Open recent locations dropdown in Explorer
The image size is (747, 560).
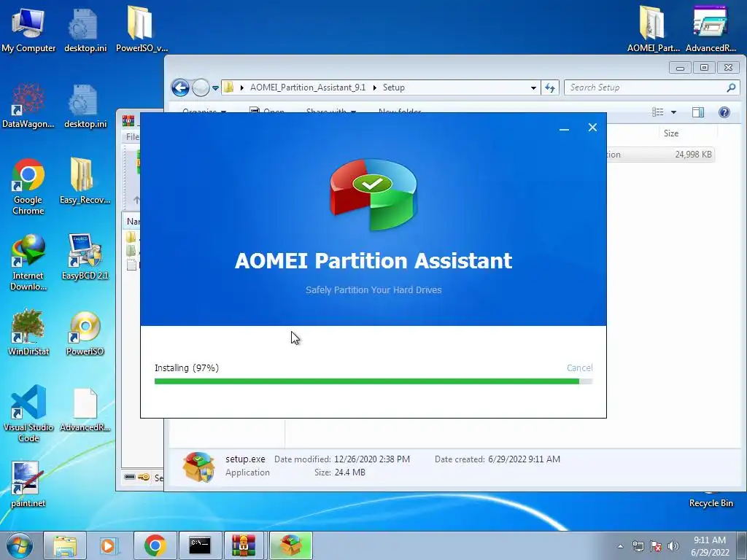coord(215,87)
